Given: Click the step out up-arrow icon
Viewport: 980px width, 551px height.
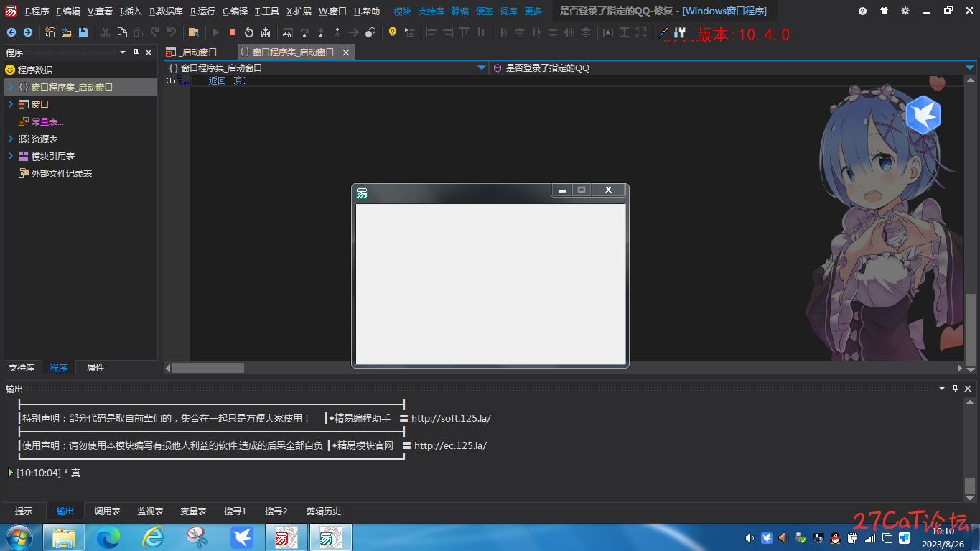Looking at the screenshot, I should (x=337, y=32).
